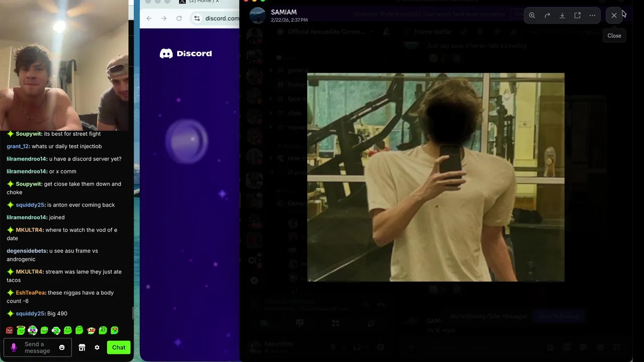
Task: Open chat settings gear
Action: point(97,347)
